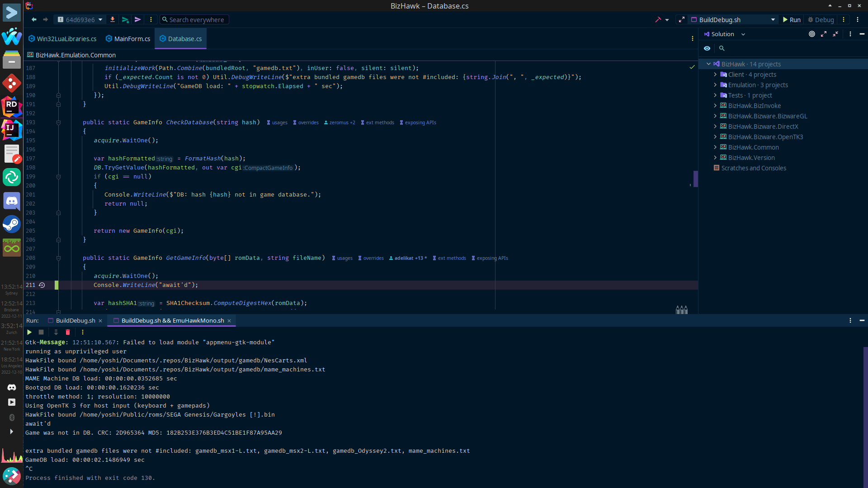Collapse the CheckDatabase method using its gutter marker
The image size is (868, 488).
[58, 122]
